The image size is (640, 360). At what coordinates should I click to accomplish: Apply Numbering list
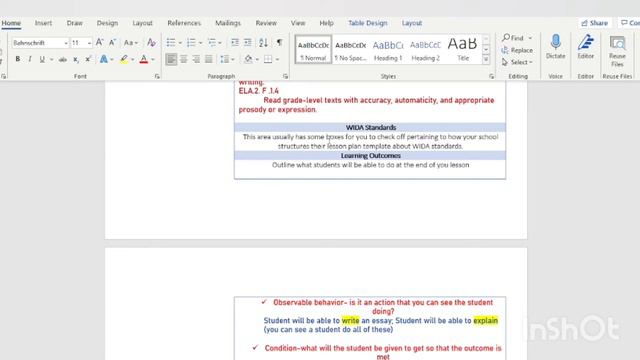tap(191, 42)
